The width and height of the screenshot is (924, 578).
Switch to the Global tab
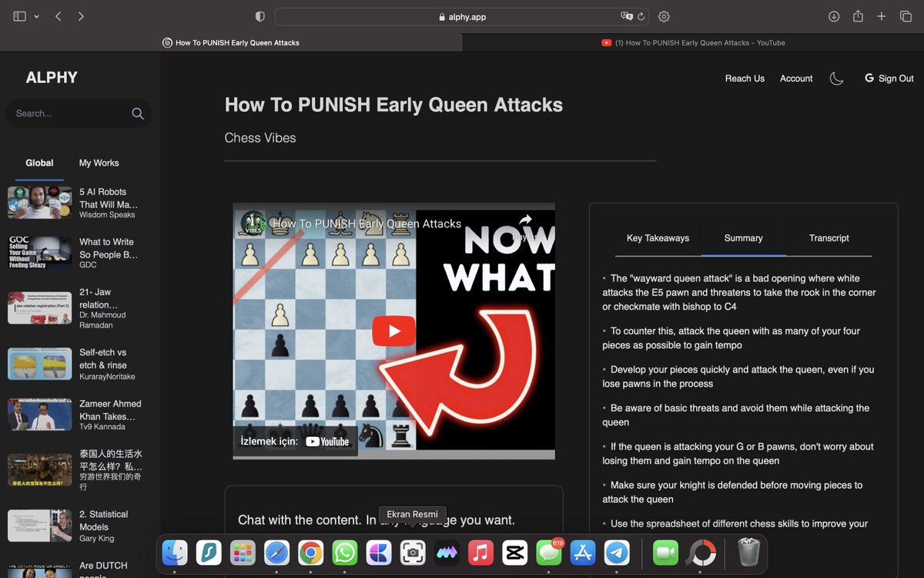[39, 163]
